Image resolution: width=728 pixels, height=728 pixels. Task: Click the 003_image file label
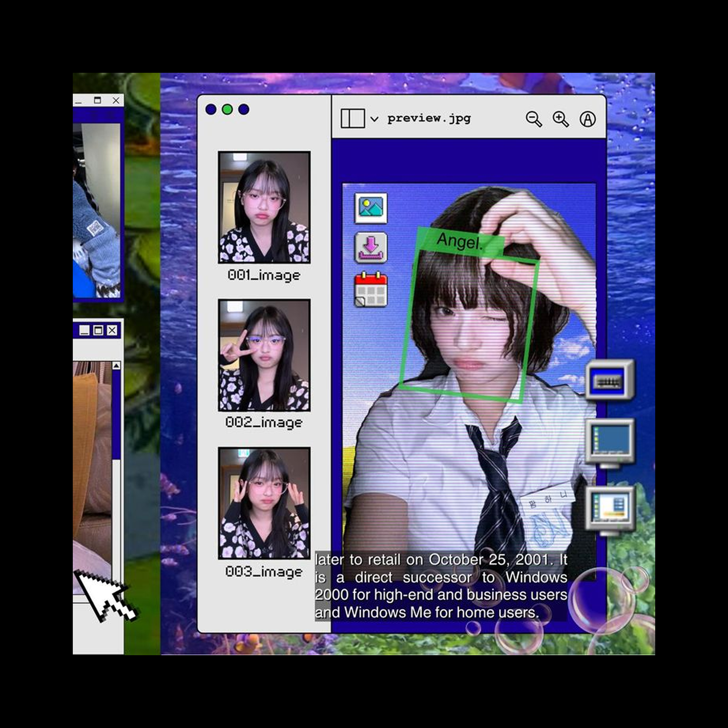[x=264, y=571]
